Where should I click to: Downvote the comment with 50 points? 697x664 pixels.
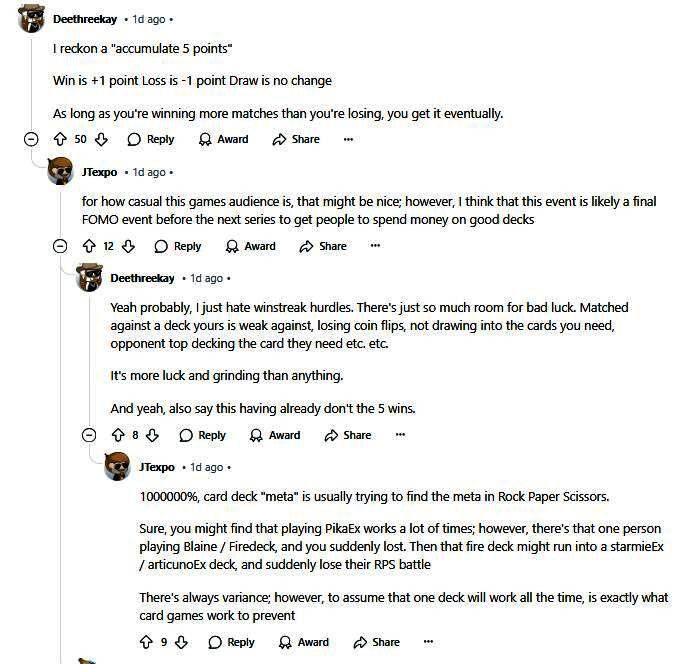click(101, 140)
